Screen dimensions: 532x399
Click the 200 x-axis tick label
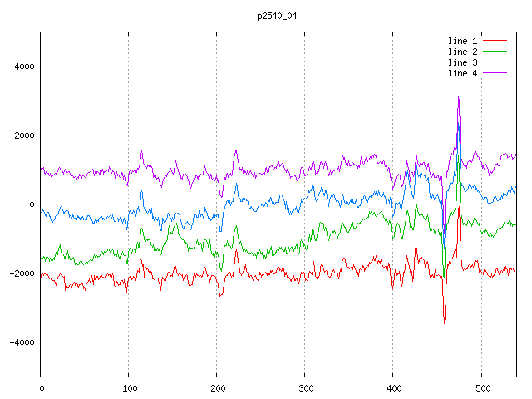(x=217, y=387)
